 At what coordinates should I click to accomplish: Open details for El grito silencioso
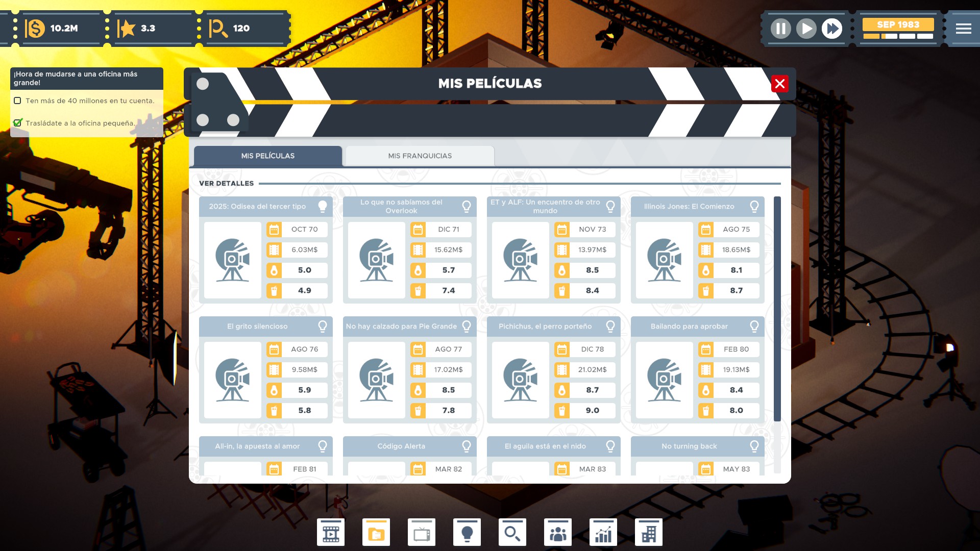point(257,326)
